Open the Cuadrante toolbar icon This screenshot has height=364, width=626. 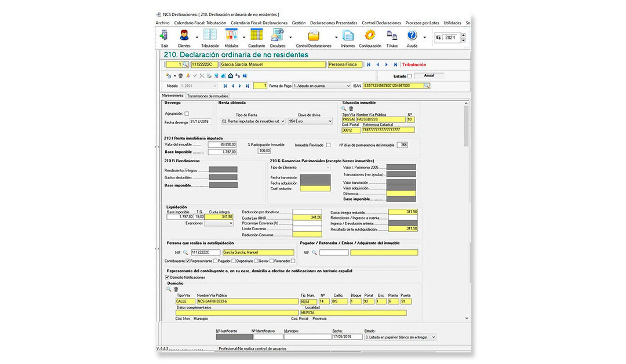[x=256, y=35]
